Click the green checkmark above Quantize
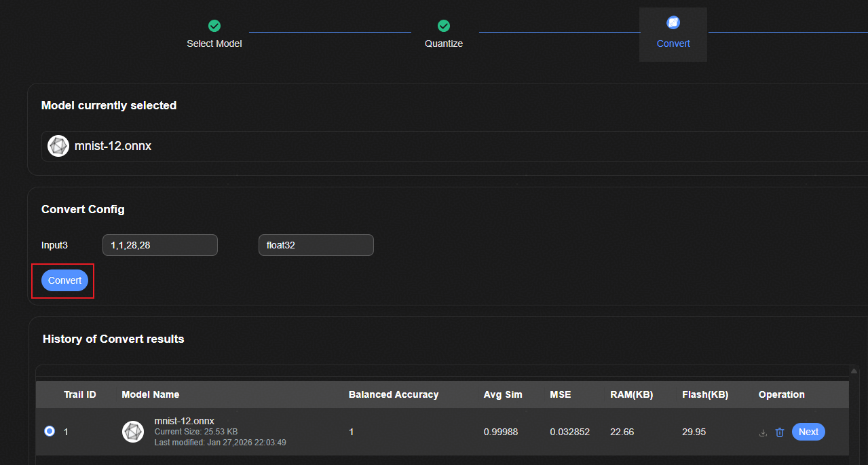This screenshot has width=868, height=465. [x=444, y=26]
